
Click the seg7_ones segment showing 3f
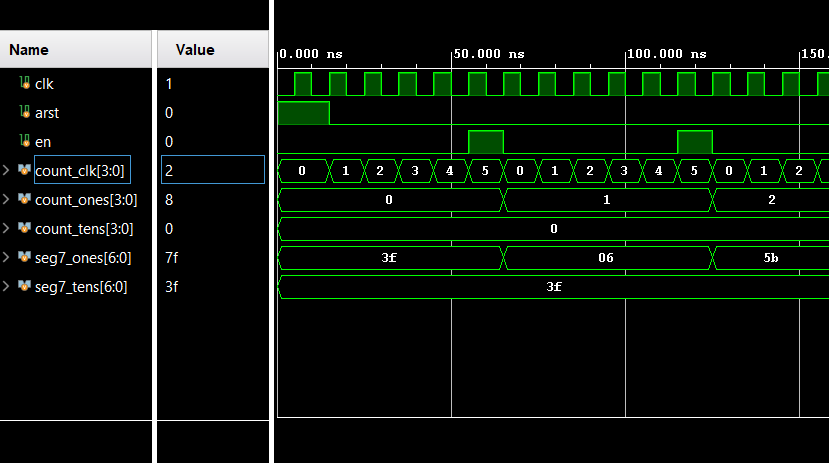point(389,258)
